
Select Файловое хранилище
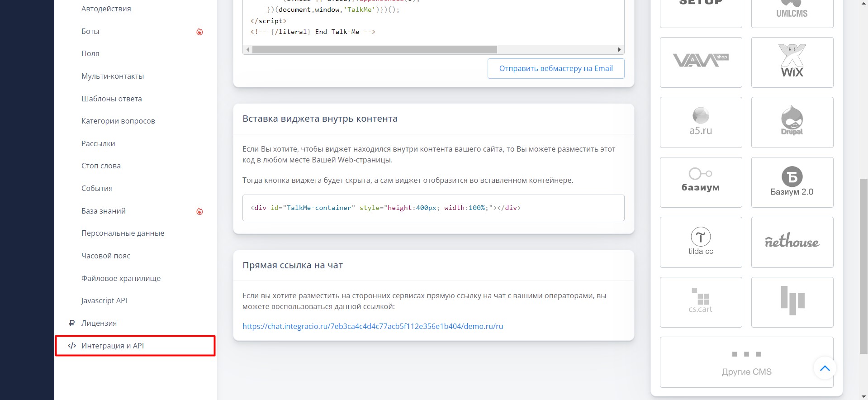point(121,278)
